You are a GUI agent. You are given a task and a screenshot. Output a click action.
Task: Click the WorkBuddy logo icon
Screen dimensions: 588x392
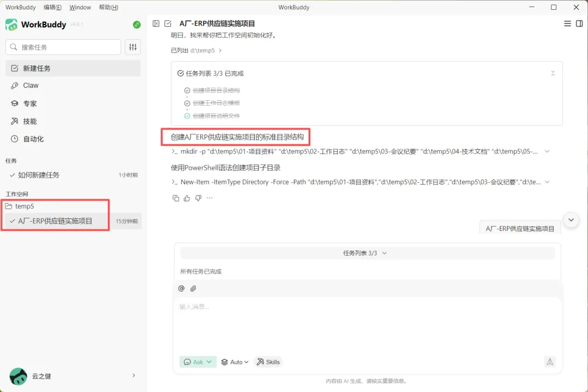tap(11, 24)
